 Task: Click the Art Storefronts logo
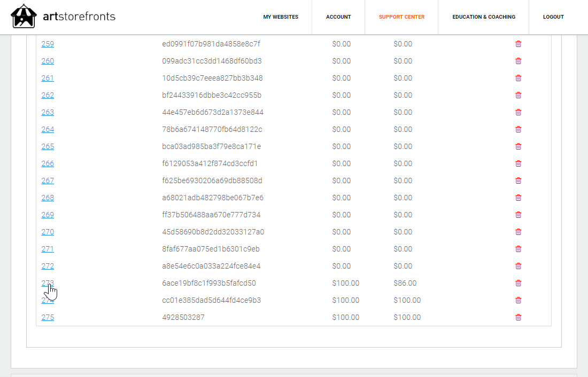tap(63, 17)
